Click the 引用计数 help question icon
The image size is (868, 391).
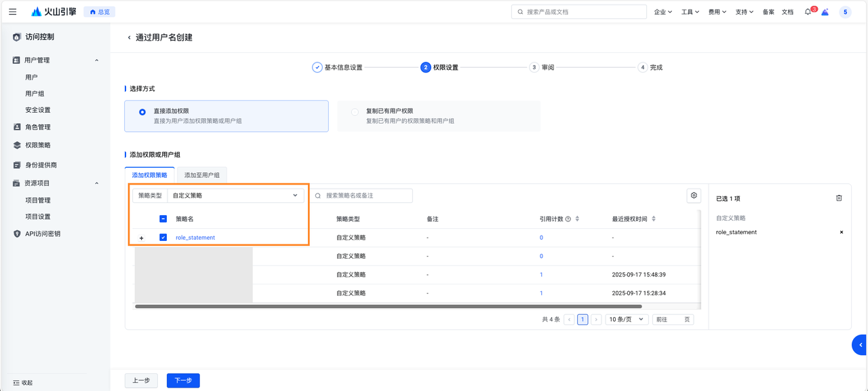pyautogui.click(x=568, y=219)
